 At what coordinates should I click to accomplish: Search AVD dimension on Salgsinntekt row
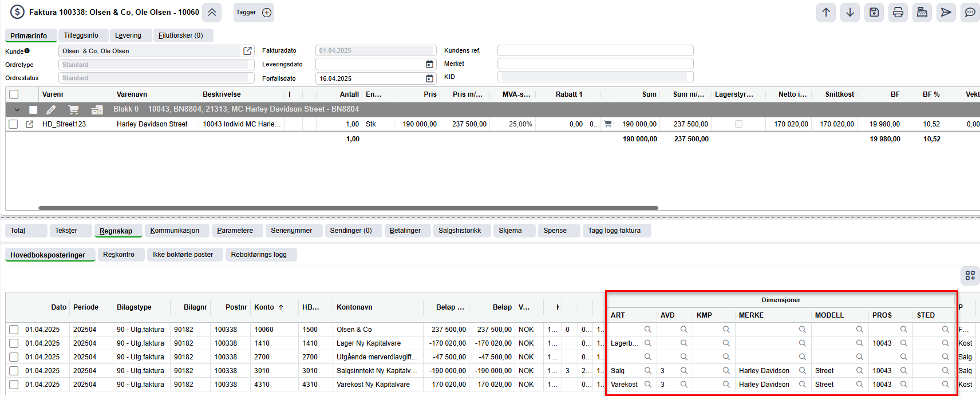pos(684,371)
